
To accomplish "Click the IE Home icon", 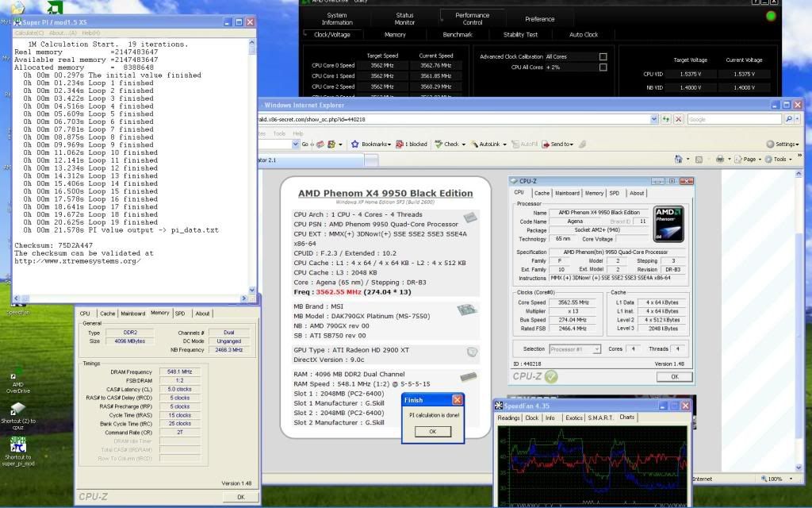I will 678,159.
